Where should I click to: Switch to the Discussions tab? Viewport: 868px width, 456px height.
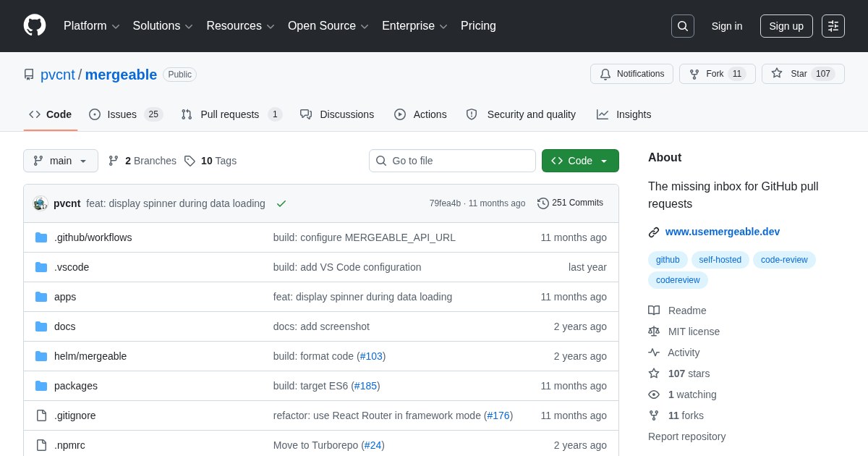[x=337, y=114]
